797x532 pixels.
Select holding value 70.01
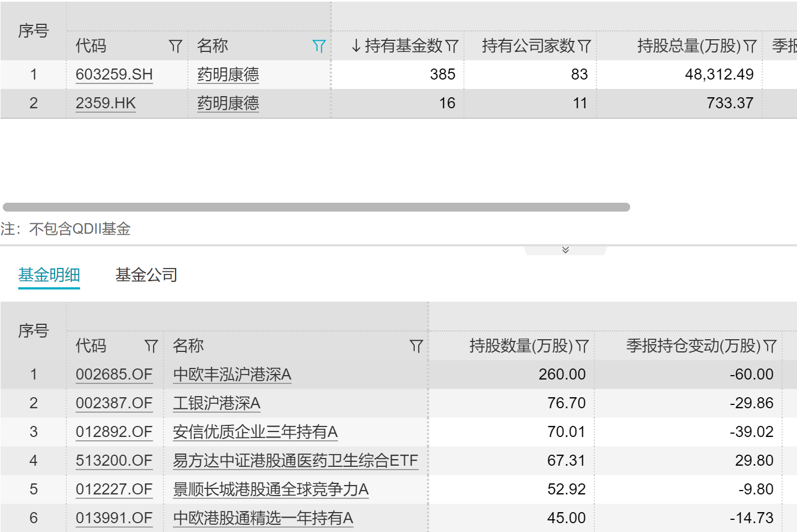click(567, 431)
